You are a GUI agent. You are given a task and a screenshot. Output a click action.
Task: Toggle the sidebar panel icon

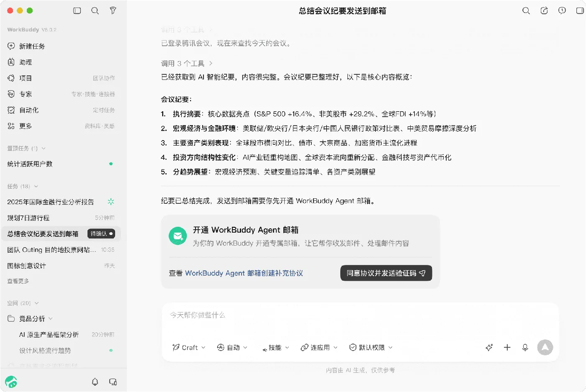(77, 11)
